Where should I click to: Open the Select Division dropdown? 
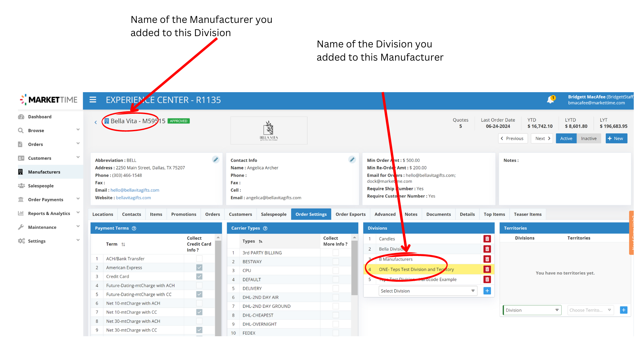(428, 291)
